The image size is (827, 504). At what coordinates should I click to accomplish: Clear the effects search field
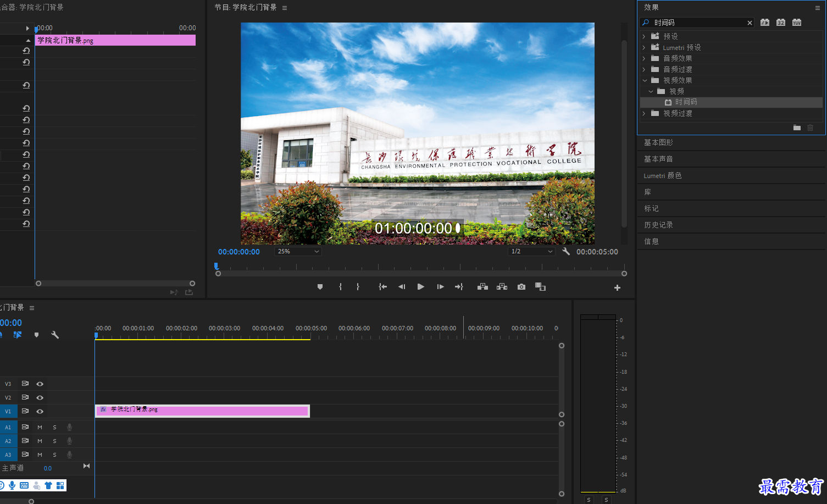(750, 23)
